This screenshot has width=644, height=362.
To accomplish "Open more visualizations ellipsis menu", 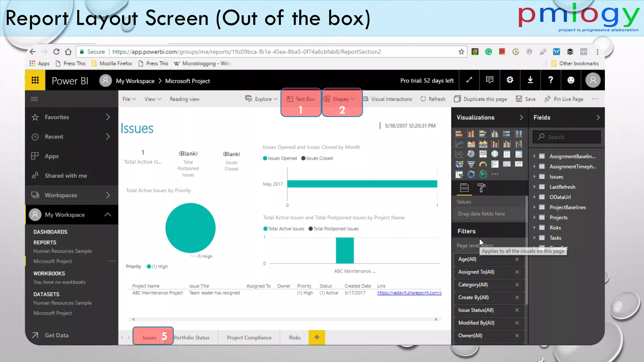I will point(495,174).
